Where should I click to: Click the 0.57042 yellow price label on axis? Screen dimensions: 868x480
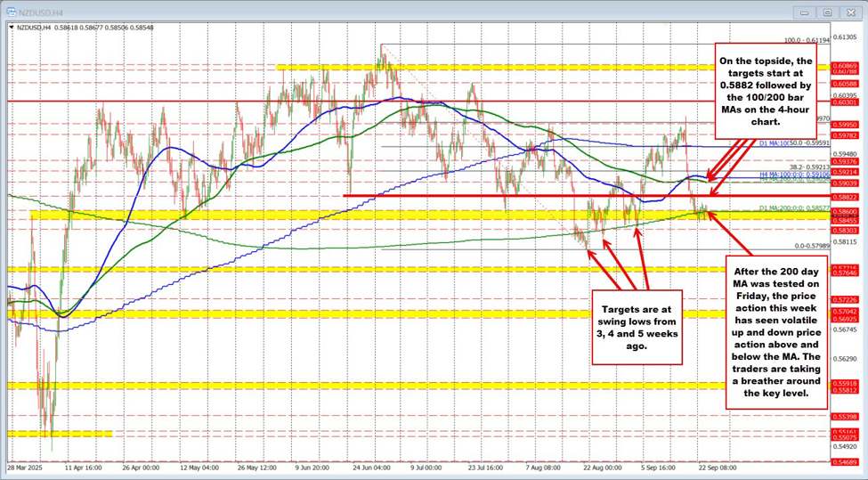(x=844, y=313)
